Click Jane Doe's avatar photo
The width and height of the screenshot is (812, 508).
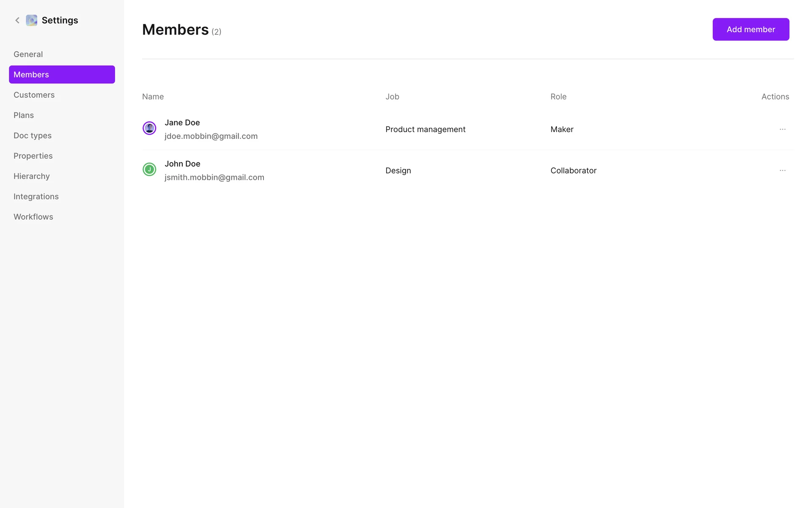point(149,128)
